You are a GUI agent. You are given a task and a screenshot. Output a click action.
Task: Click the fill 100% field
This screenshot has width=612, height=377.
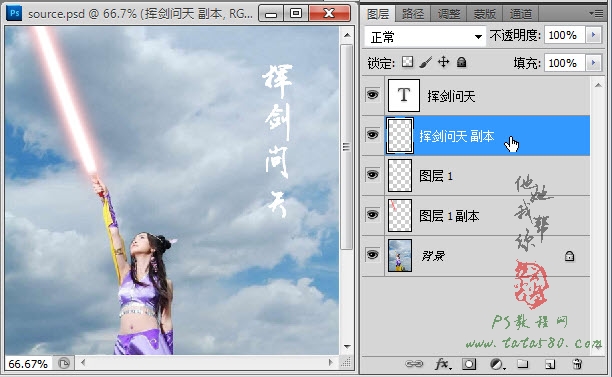tap(565, 63)
